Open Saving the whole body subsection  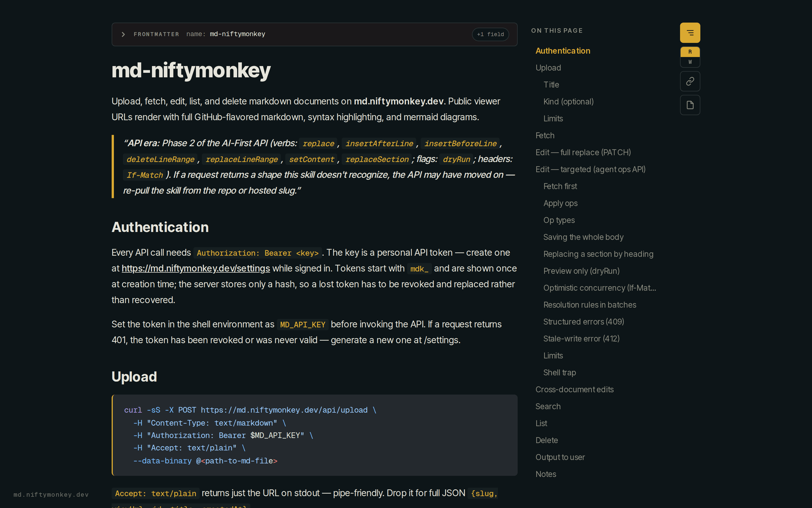[x=583, y=237]
